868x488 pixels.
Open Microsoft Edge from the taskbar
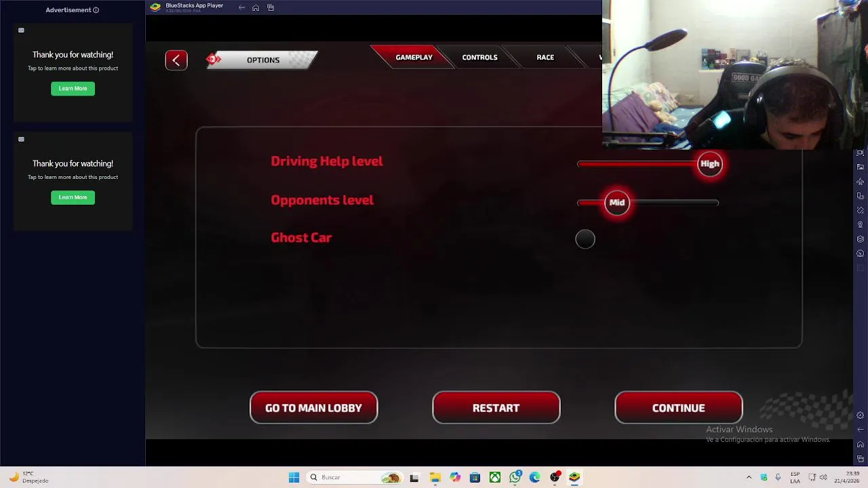pos(535,477)
